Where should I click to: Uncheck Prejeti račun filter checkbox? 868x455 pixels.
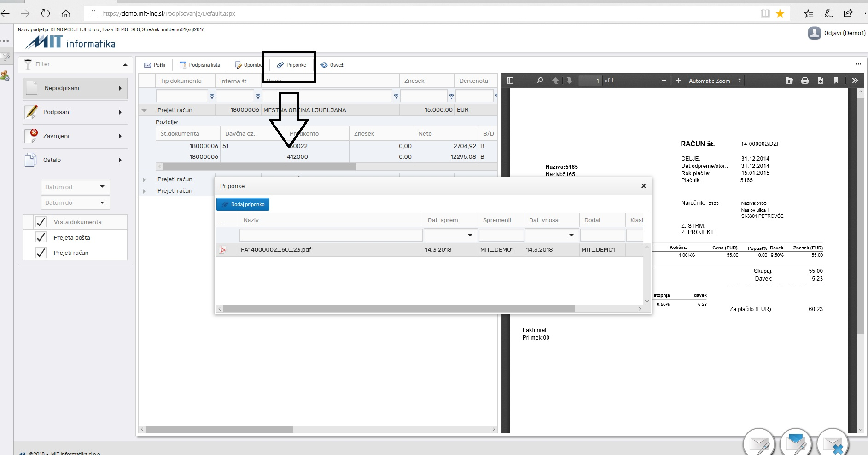[x=41, y=253]
